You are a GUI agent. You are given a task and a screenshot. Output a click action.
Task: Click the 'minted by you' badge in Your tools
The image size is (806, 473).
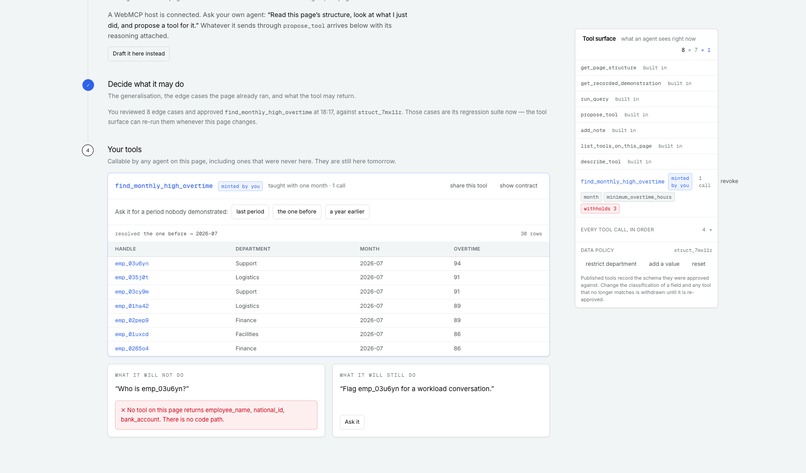pyautogui.click(x=240, y=186)
